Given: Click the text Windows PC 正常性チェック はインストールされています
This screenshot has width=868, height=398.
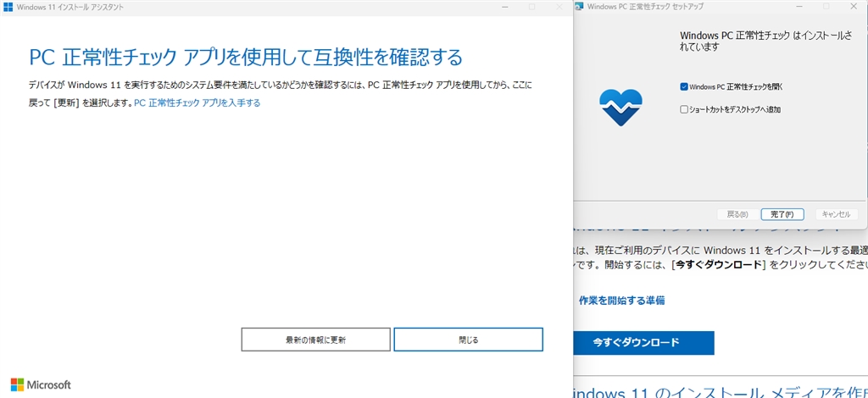Looking at the screenshot, I should [765, 41].
